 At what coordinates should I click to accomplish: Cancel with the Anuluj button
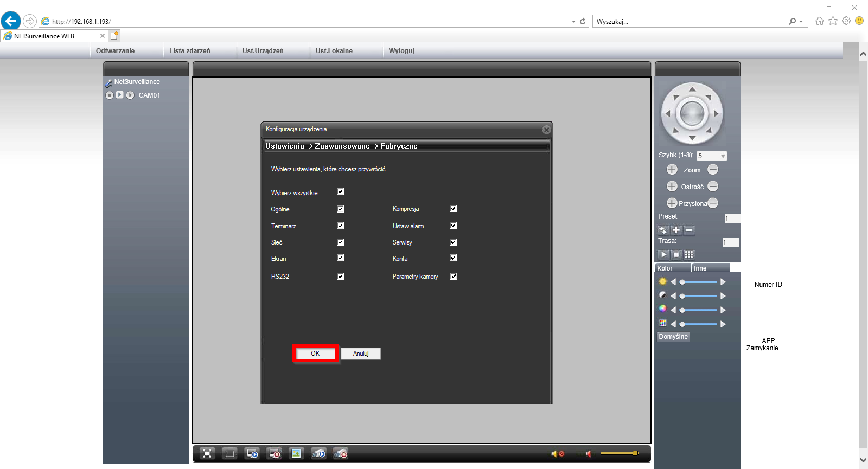tap(361, 354)
